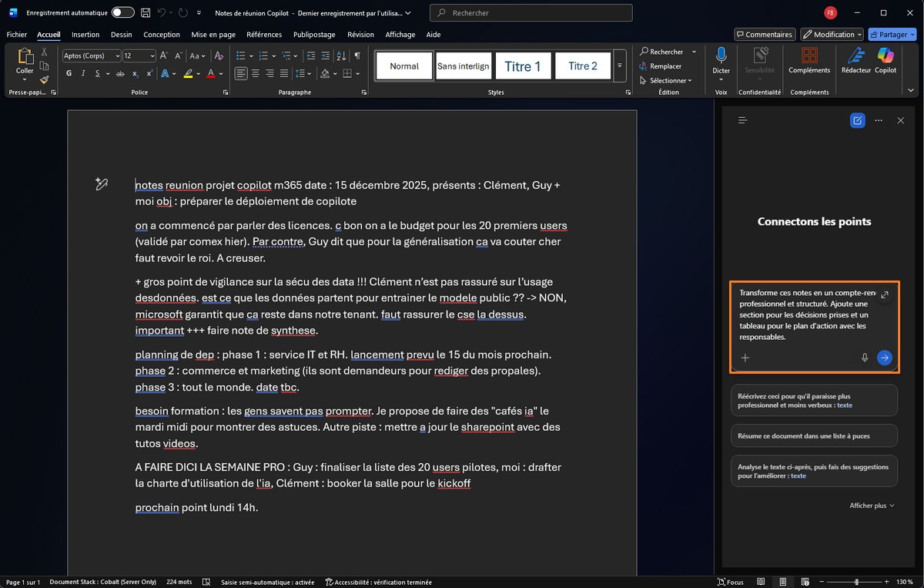The width and height of the screenshot is (924, 588).
Task: Click the microphone in the Copilot prompt box
Action: 865,358
